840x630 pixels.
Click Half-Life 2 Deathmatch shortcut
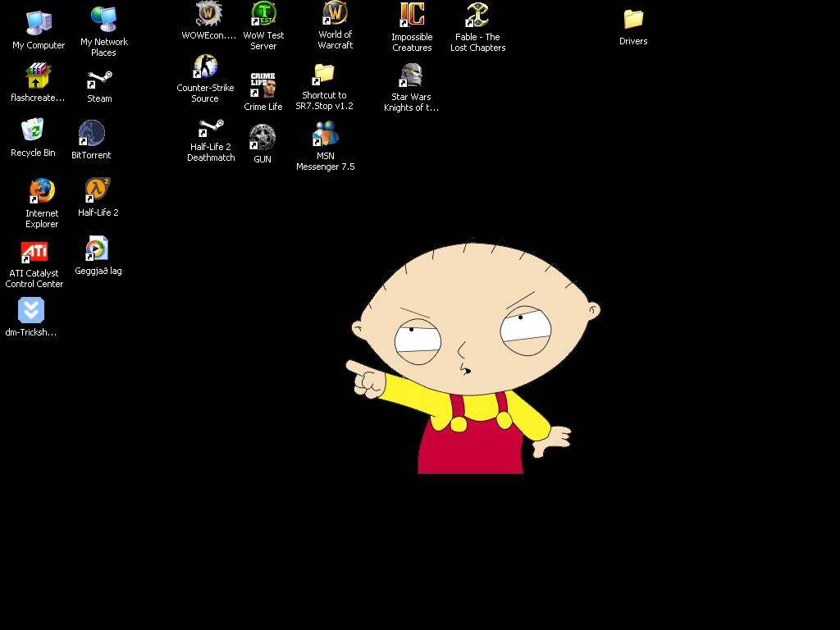click(x=211, y=127)
